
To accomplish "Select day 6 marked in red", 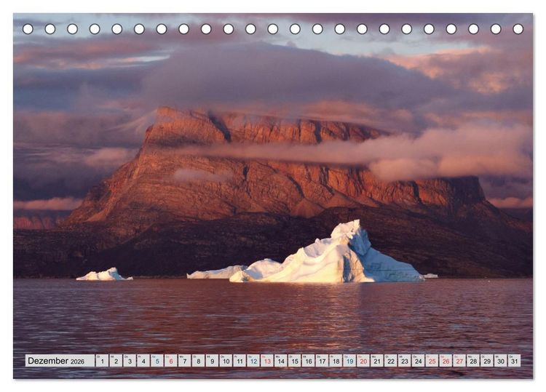I will coord(170,361).
